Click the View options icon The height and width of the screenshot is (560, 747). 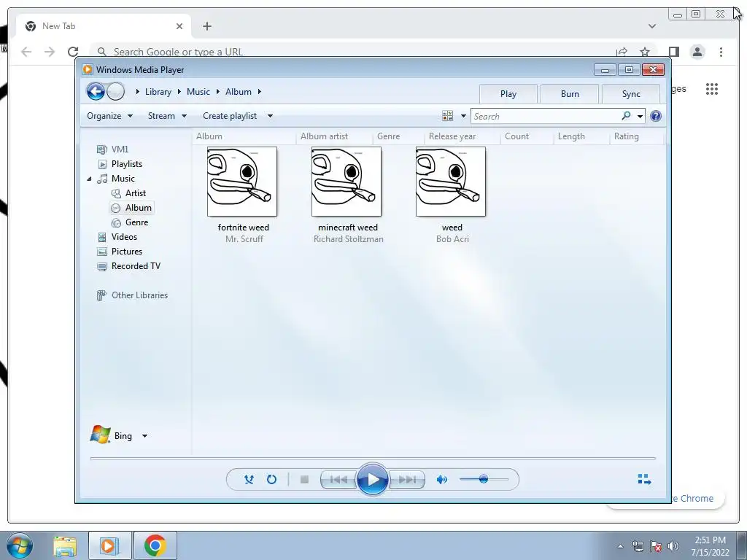[x=447, y=116]
